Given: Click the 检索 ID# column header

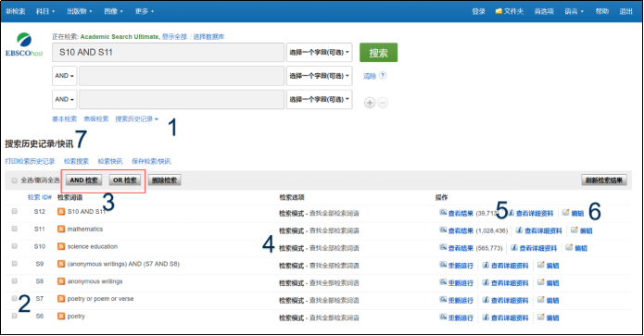Looking at the screenshot, I should click(x=40, y=197).
